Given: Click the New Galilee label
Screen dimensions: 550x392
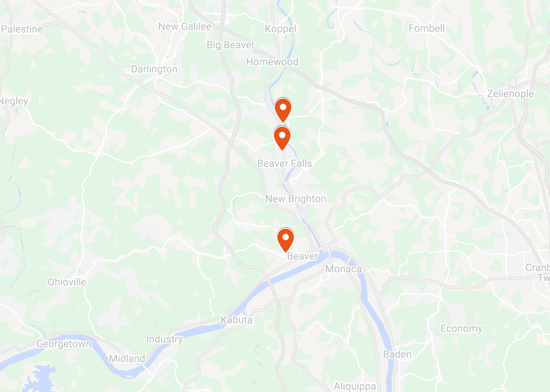Looking at the screenshot, I should pyautogui.click(x=184, y=27).
